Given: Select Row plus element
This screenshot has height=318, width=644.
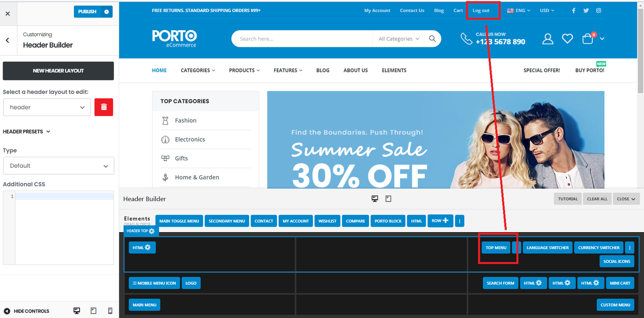Looking at the screenshot, I should (x=440, y=221).
